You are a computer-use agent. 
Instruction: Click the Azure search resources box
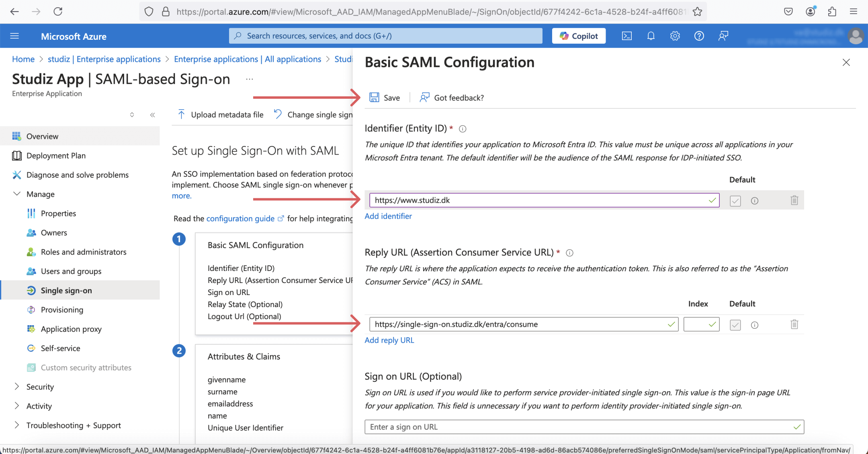(x=386, y=36)
